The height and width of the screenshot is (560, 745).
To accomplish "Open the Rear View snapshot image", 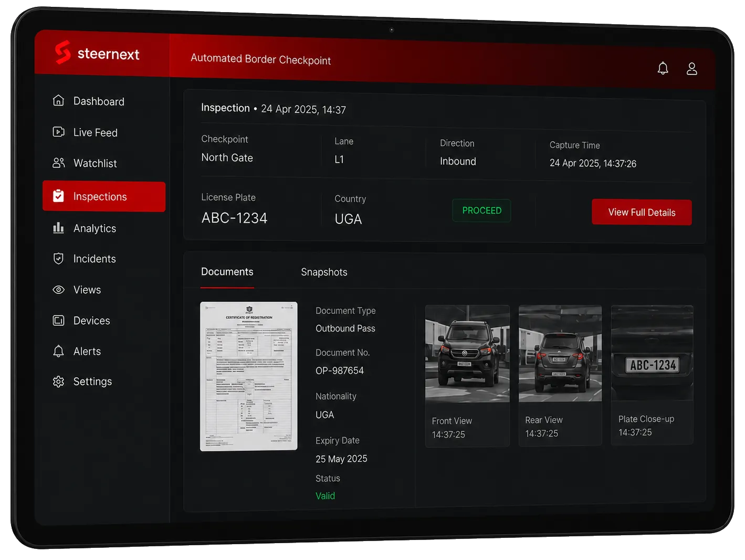I will pos(560,354).
